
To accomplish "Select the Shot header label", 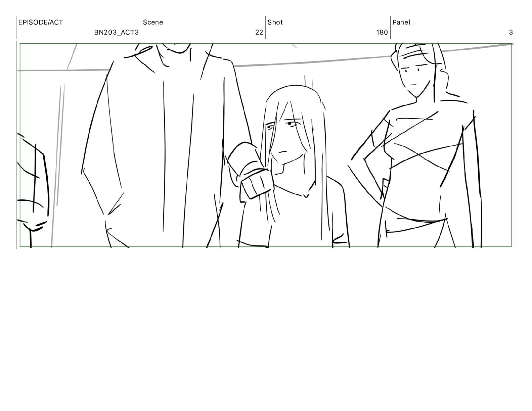I will click(x=275, y=22).
